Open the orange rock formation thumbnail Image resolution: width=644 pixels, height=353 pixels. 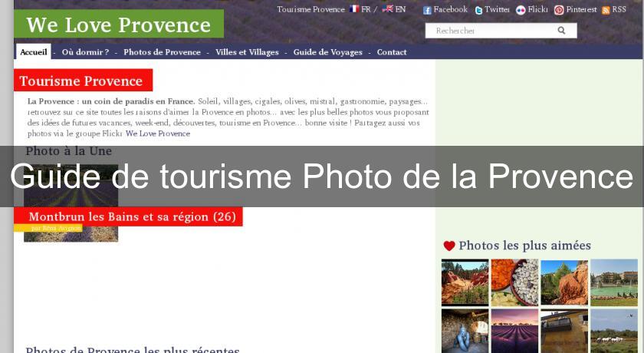564,282
